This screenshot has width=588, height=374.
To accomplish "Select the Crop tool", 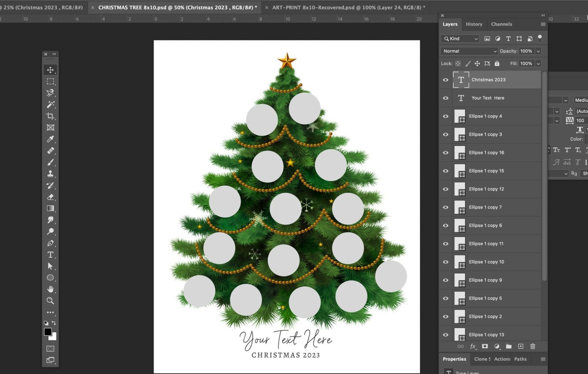I will point(50,116).
